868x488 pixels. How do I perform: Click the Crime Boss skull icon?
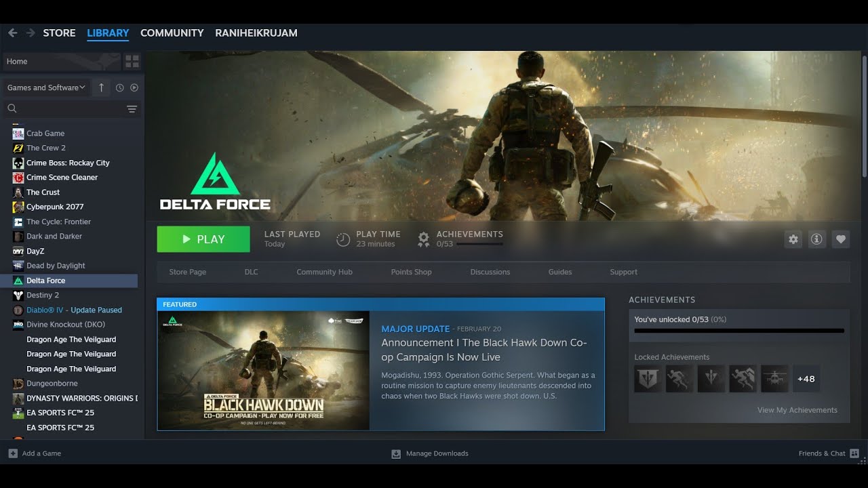(18, 163)
